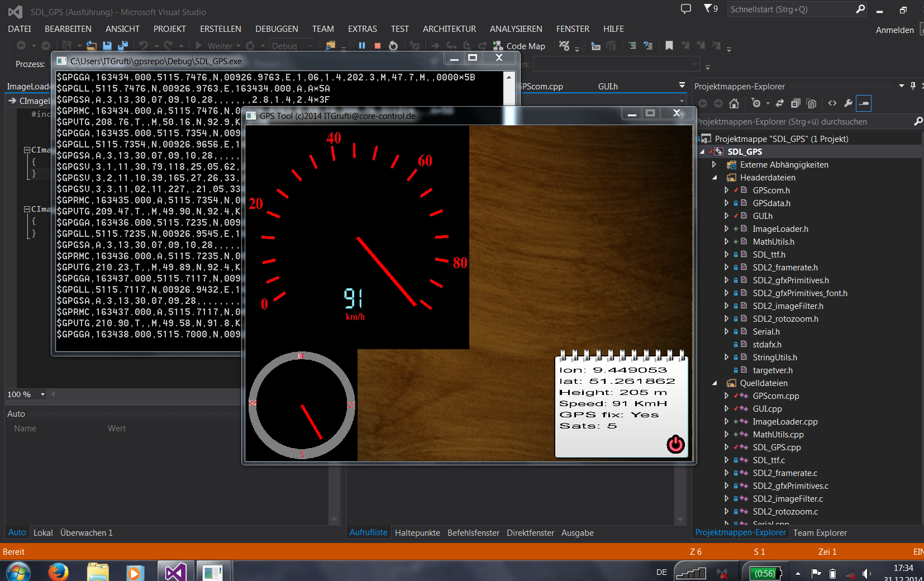The width and height of the screenshot is (924, 581).
Task: Click the Anmelden sign-in link
Action: [x=894, y=30]
